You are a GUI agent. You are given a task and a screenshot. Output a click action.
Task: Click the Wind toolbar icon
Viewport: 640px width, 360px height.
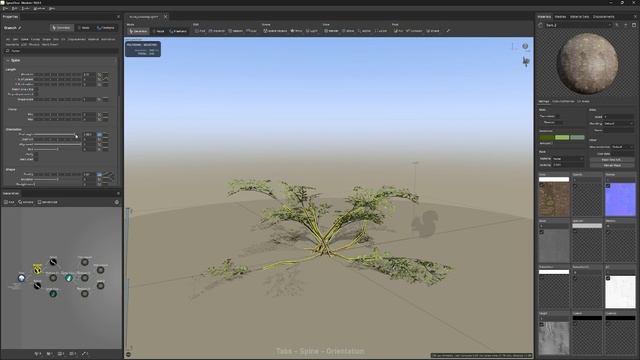[x=296, y=31]
